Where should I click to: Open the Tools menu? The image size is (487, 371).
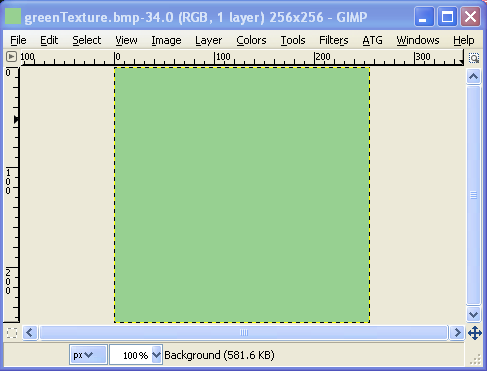293,40
